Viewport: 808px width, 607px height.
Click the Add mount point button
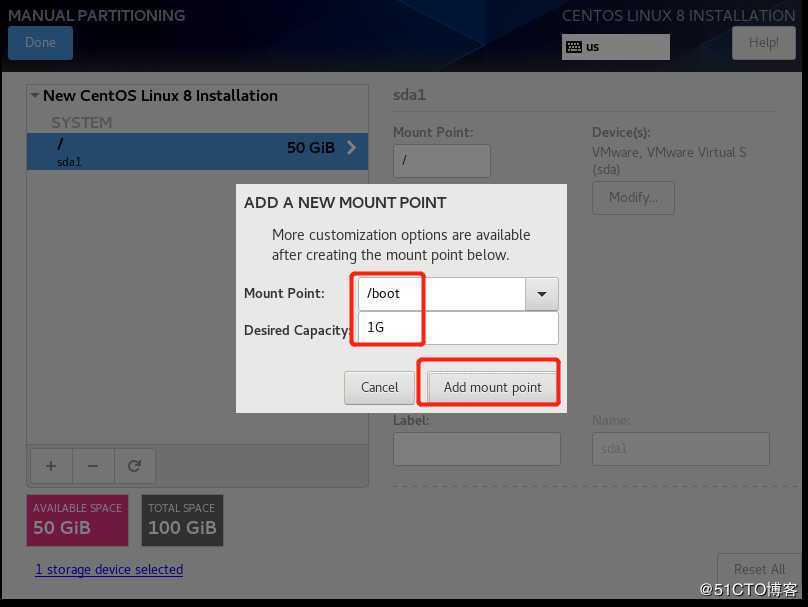493,387
